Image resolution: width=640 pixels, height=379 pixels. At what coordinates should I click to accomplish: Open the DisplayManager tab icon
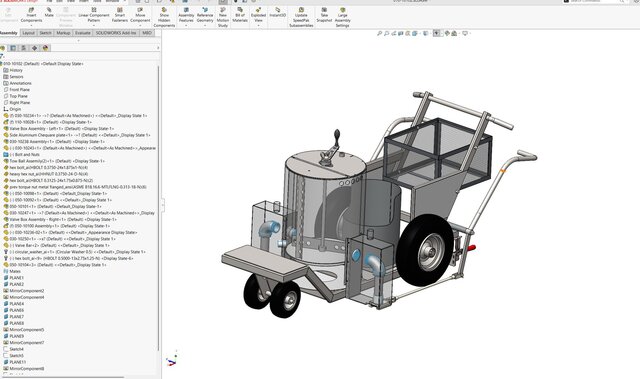pos(45,48)
